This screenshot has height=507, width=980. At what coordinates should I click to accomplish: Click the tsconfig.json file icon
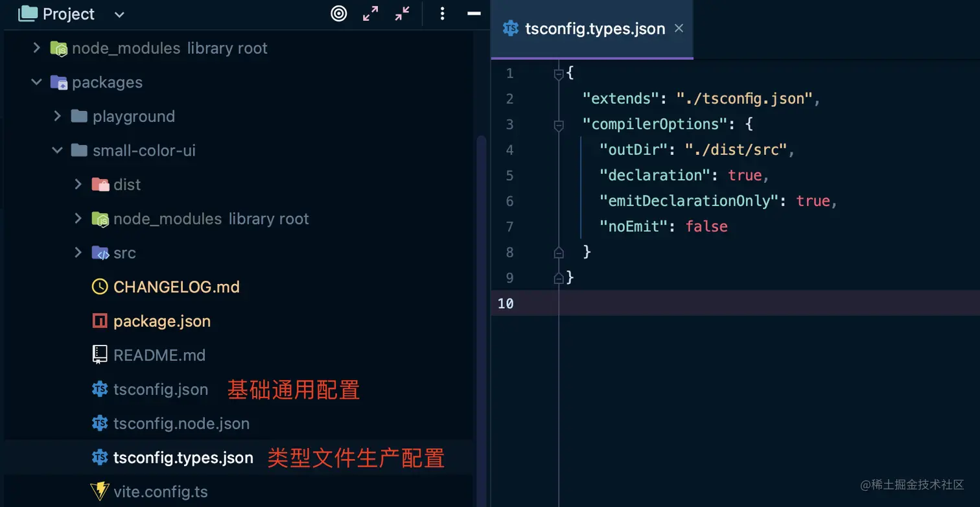(x=100, y=389)
